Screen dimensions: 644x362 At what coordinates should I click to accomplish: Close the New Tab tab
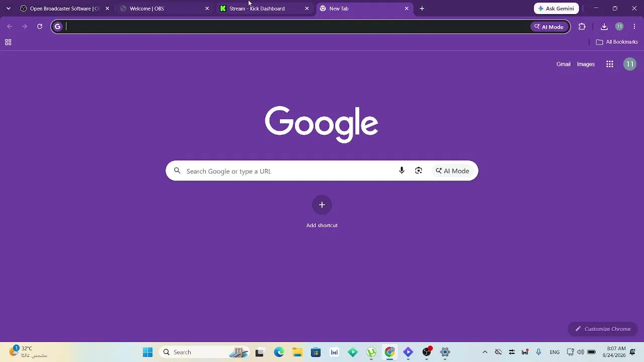[x=407, y=9]
